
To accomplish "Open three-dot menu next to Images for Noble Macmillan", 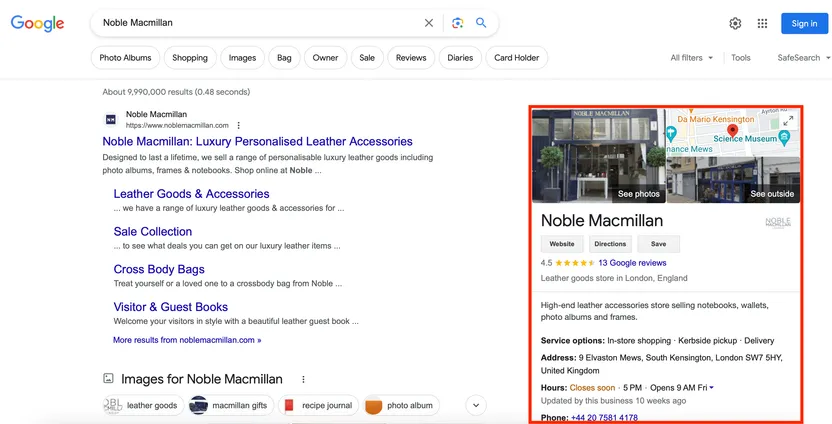I will tap(304, 379).
